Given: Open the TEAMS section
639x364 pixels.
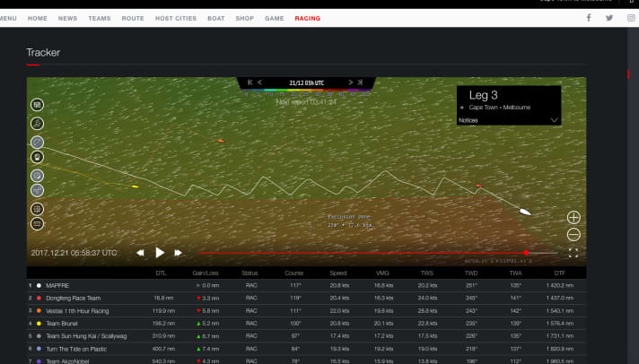Looking at the screenshot, I should point(100,18).
